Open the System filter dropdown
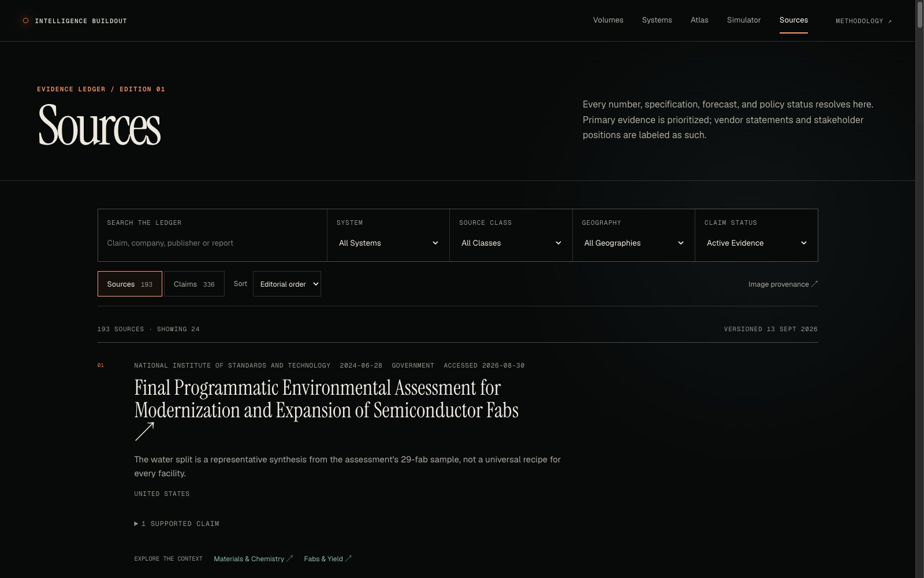Viewport: 924px width, 578px height. 388,243
